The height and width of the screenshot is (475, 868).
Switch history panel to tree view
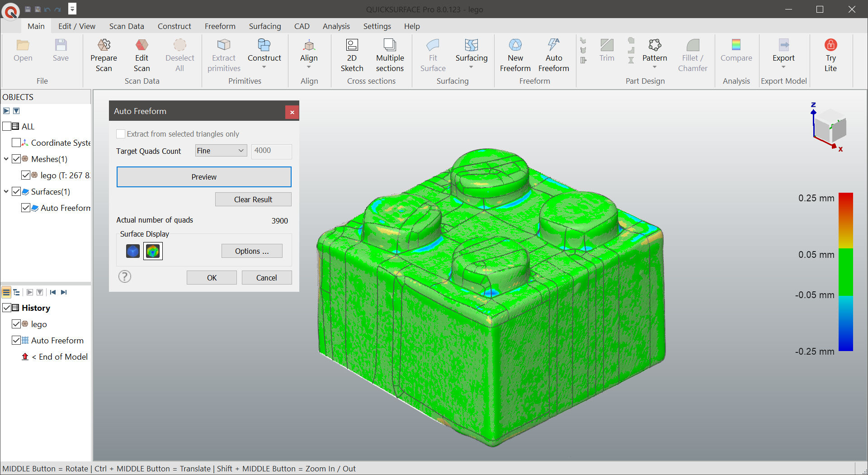coord(17,292)
